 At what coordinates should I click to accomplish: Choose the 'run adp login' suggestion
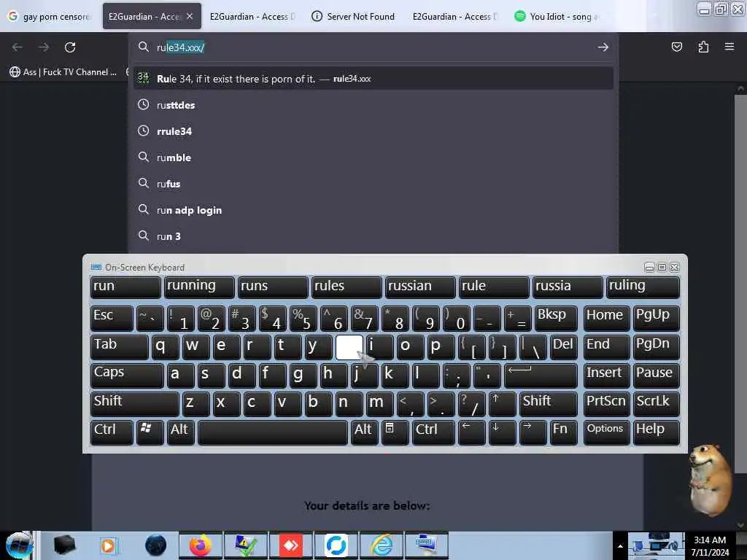pos(373,210)
